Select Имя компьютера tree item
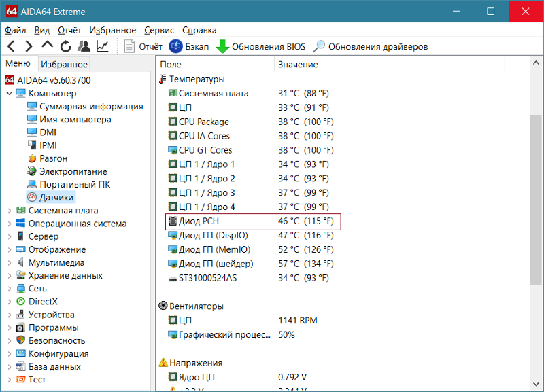544x392 pixels. tap(69, 120)
